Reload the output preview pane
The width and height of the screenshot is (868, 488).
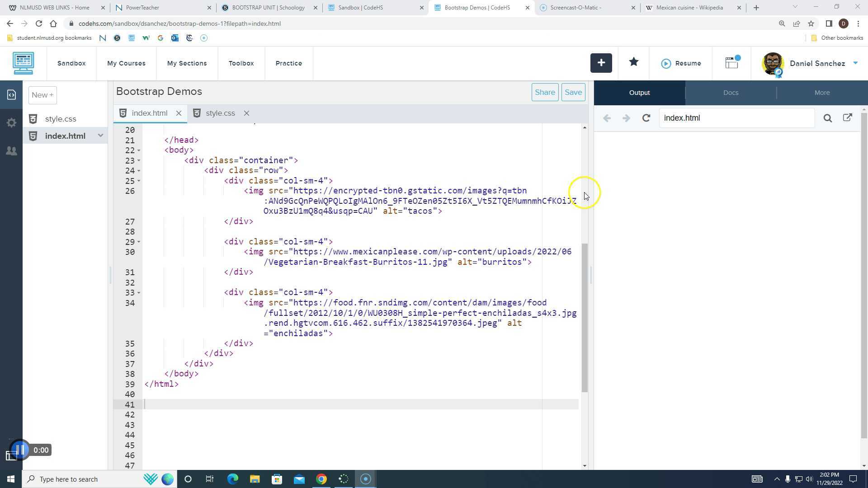point(646,118)
